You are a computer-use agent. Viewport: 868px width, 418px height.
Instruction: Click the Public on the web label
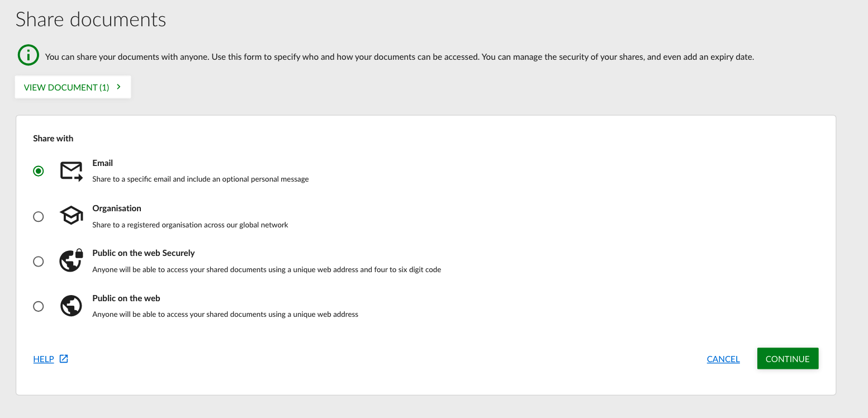coord(126,298)
